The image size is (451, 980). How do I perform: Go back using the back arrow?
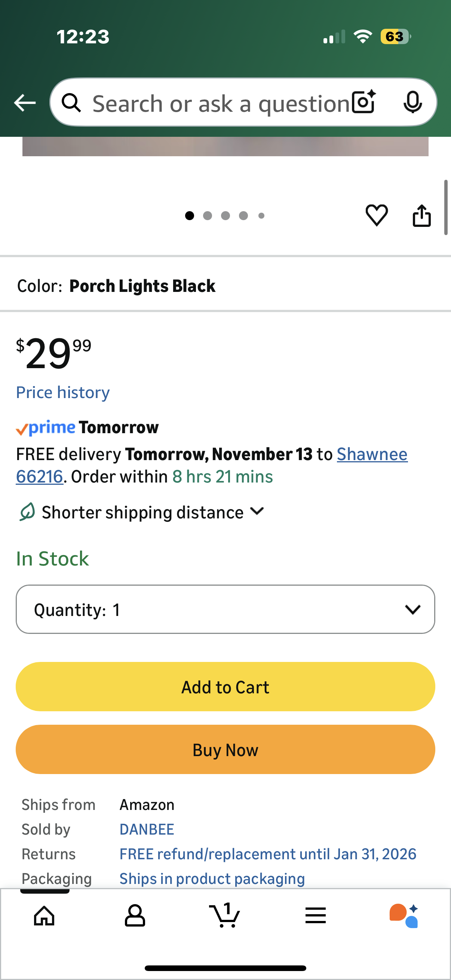click(24, 102)
